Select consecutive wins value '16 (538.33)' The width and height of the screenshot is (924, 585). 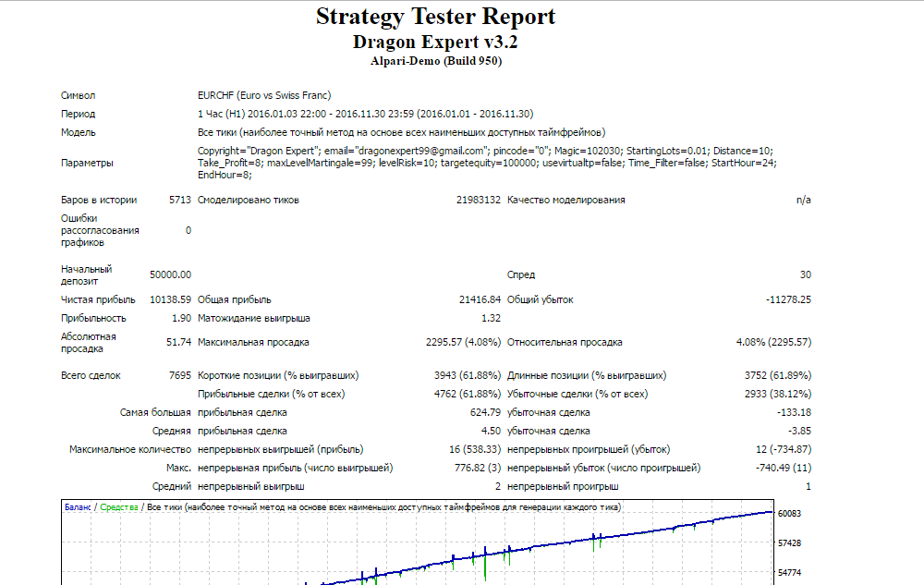click(x=475, y=449)
